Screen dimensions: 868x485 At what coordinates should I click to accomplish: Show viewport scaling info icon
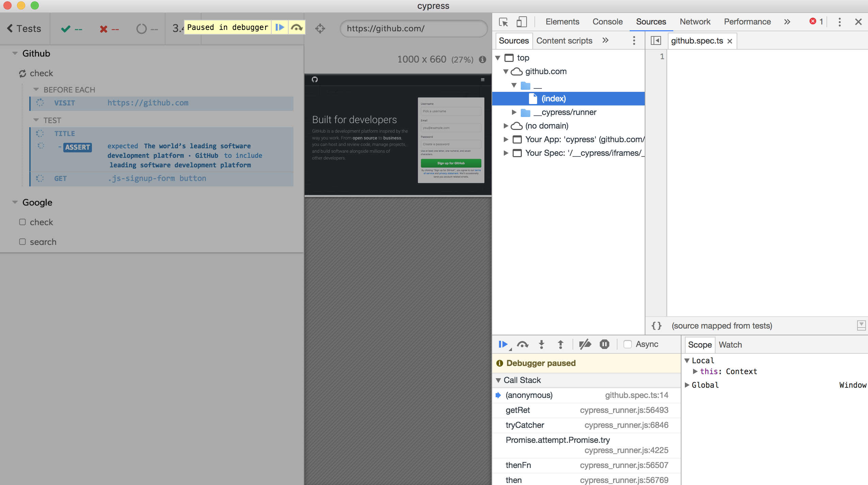[482, 60]
